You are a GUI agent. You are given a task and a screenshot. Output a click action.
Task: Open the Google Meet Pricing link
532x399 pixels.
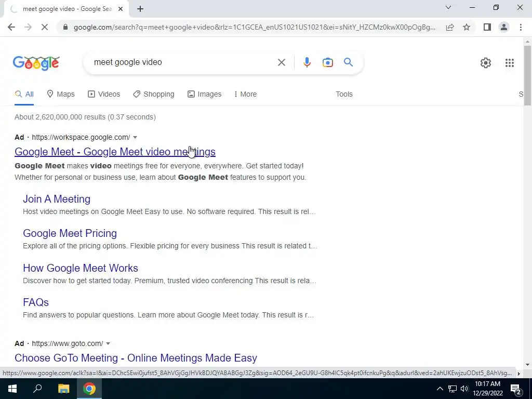tap(70, 233)
